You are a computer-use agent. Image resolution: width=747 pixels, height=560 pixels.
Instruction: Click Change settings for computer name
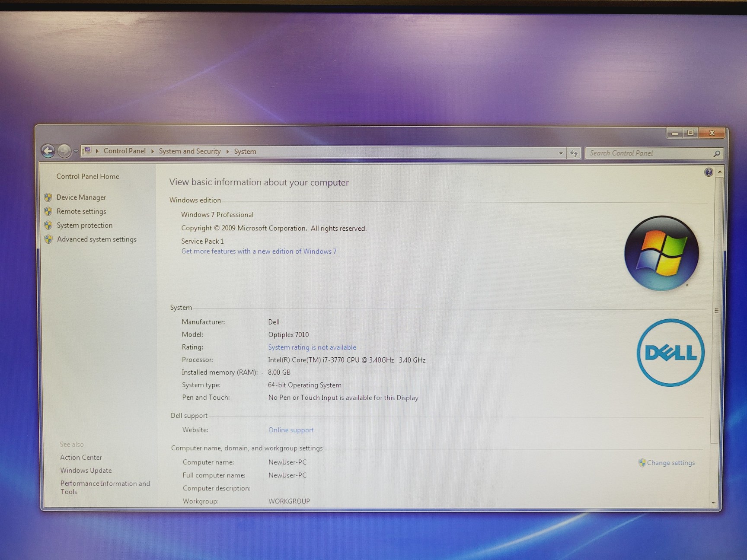tap(670, 463)
